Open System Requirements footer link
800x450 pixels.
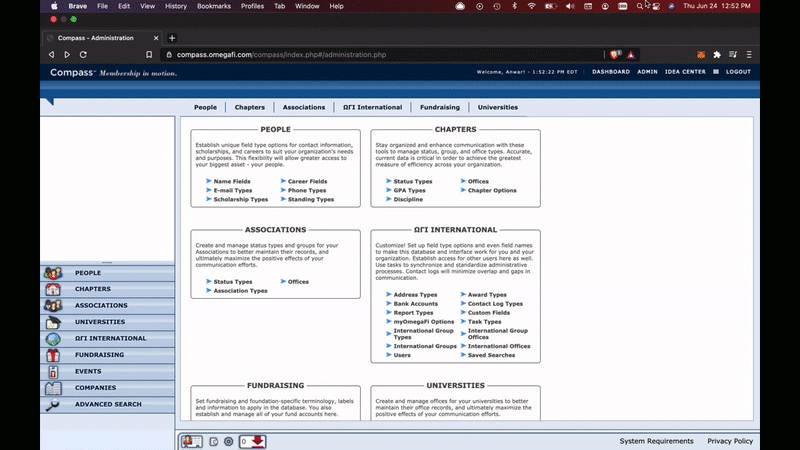click(x=656, y=441)
